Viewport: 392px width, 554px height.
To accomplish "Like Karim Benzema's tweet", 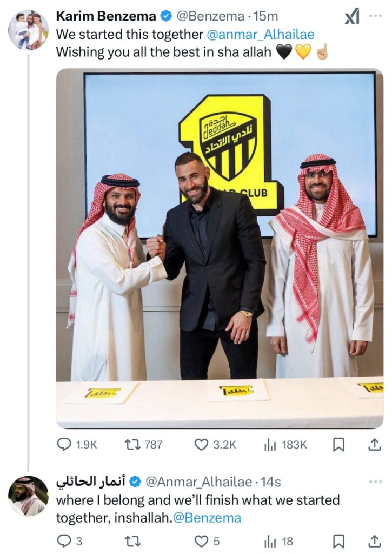I will tap(202, 445).
